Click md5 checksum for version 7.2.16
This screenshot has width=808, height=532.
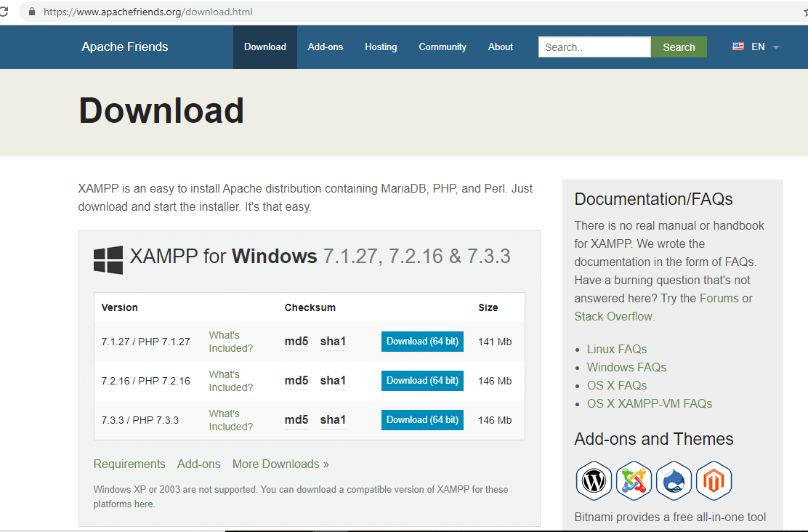pyautogui.click(x=296, y=381)
